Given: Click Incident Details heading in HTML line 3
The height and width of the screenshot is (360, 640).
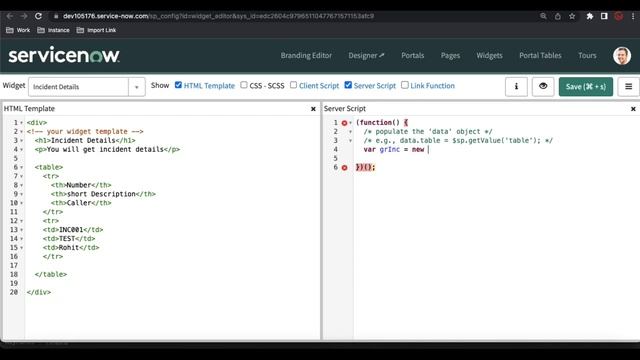Looking at the screenshot, I should pos(83,140).
